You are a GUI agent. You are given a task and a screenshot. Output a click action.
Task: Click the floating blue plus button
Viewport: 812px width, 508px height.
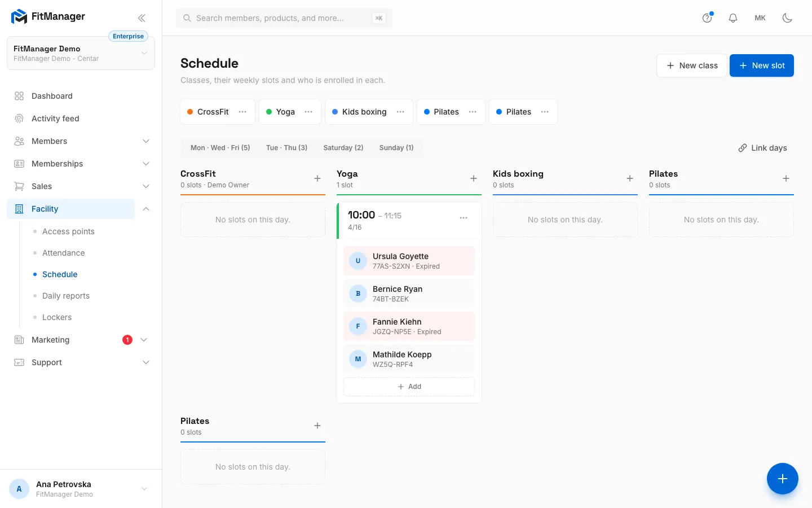[x=783, y=479]
